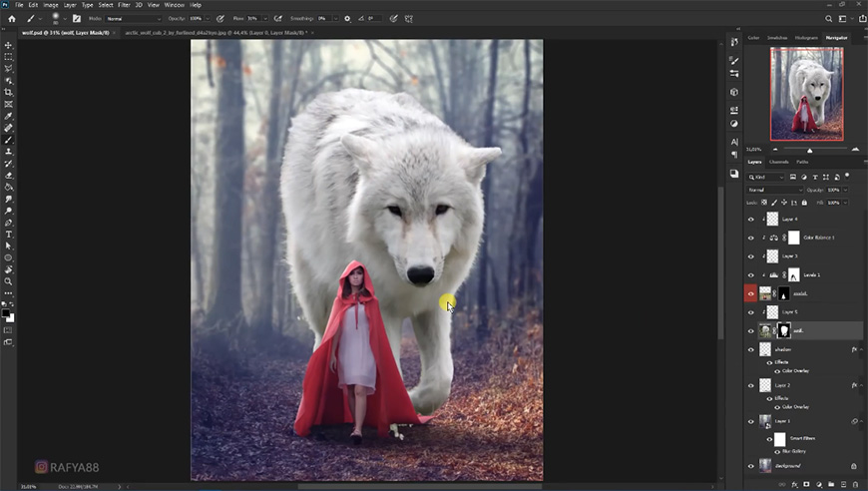
Task: Select the Pen tool
Action: click(8, 223)
